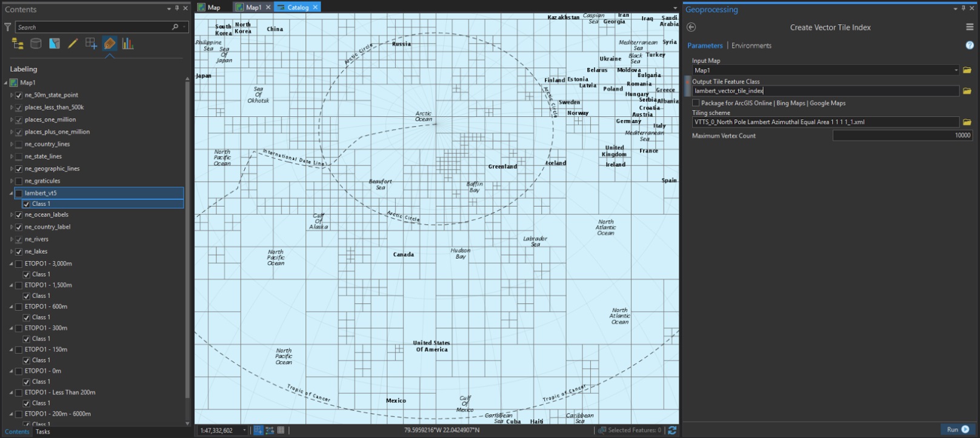Run the geoprocessing tool
The width and height of the screenshot is (980, 438).
[x=958, y=430]
